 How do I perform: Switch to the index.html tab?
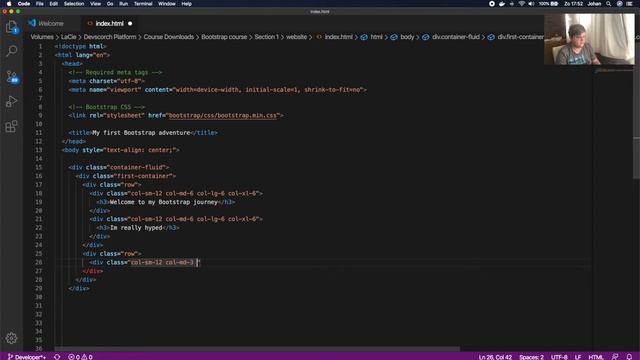(x=109, y=24)
